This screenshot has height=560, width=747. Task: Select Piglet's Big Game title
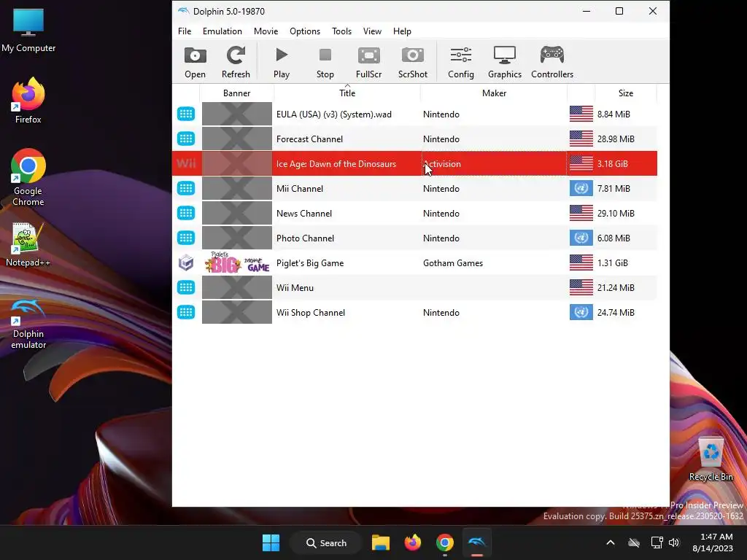coord(309,262)
